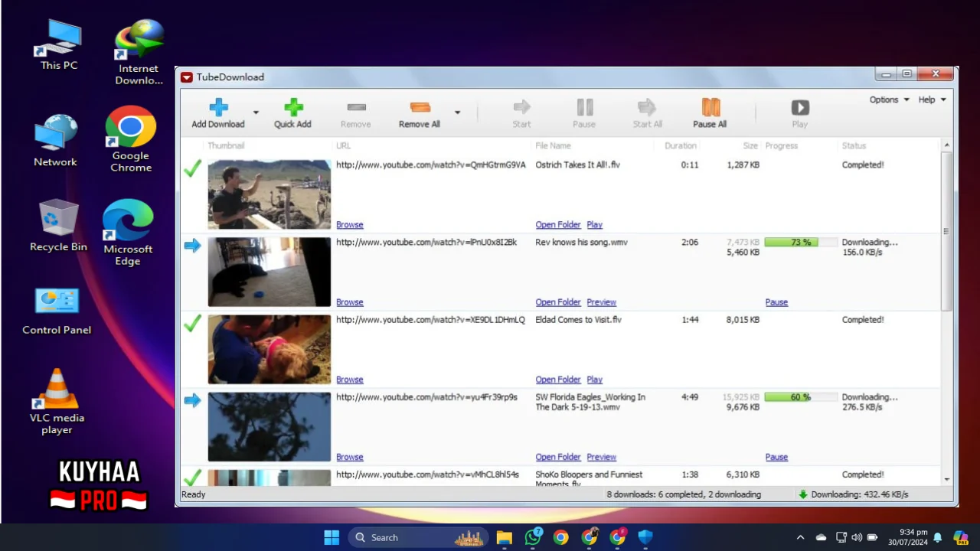Click the Google Chrome desktop icon
Screen dimensions: 980x551
pos(131,139)
